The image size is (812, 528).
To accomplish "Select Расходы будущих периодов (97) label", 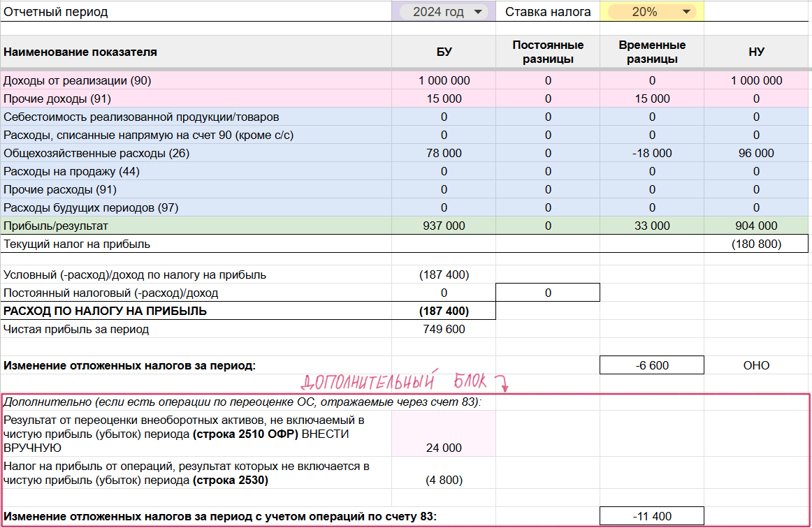I will tap(196, 207).
